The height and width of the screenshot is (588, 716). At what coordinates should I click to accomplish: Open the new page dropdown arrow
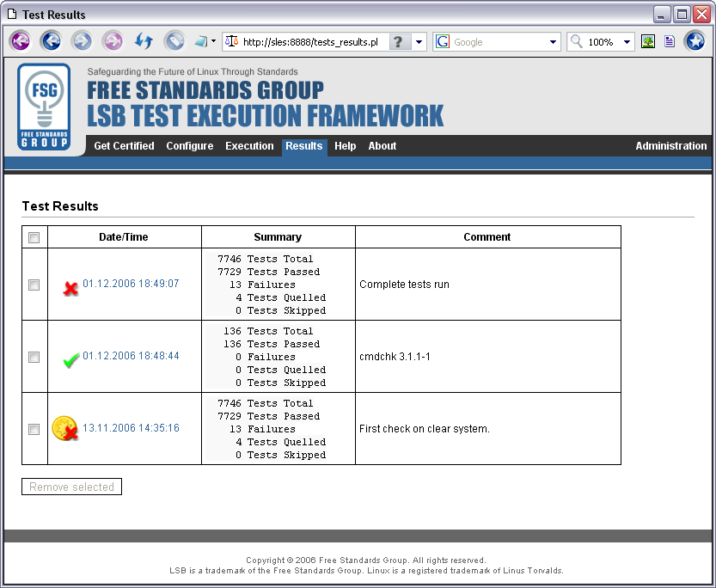[x=213, y=41]
